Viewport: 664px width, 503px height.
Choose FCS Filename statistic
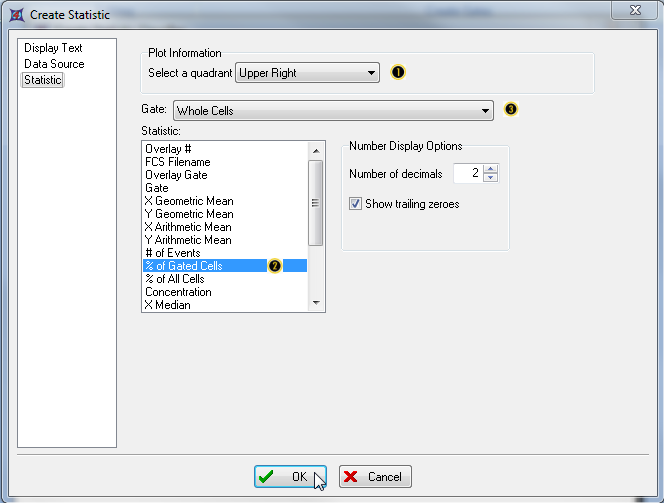(x=225, y=162)
